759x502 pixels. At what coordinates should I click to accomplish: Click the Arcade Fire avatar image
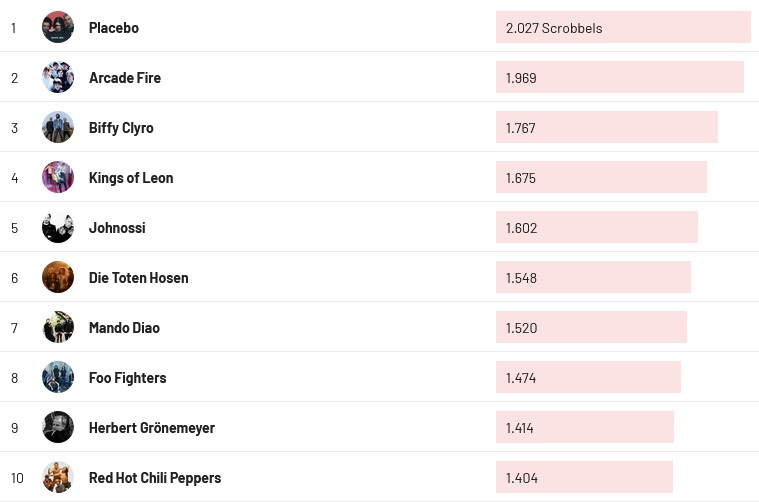pos(58,77)
